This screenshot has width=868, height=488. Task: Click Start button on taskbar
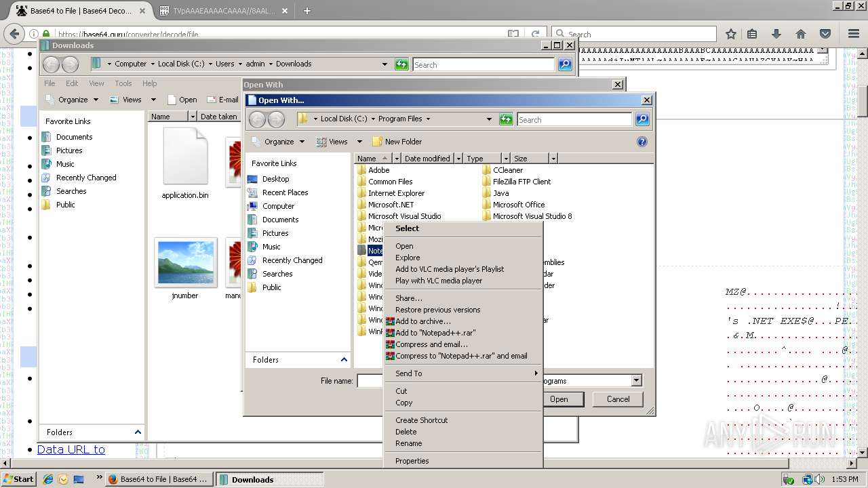coord(18,479)
